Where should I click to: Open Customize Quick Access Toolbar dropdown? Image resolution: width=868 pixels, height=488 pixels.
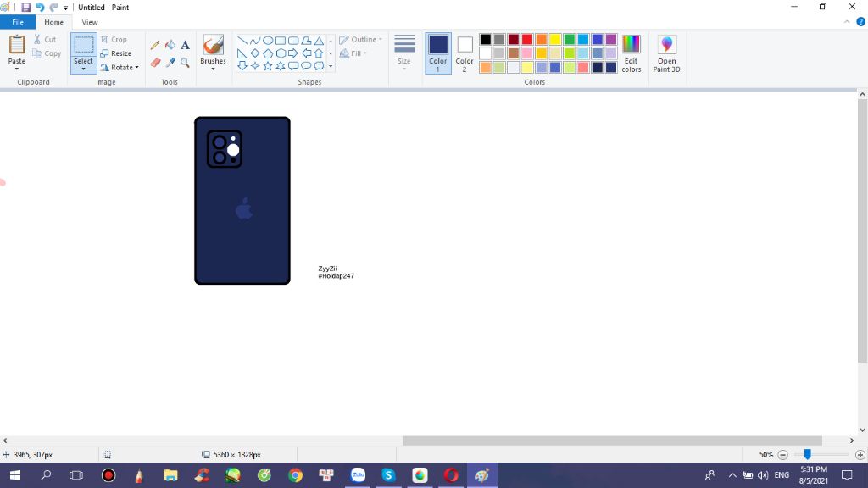[x=65, y=8]
